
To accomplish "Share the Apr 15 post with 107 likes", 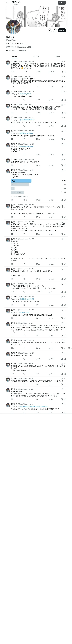I will [x=65, y=87].
